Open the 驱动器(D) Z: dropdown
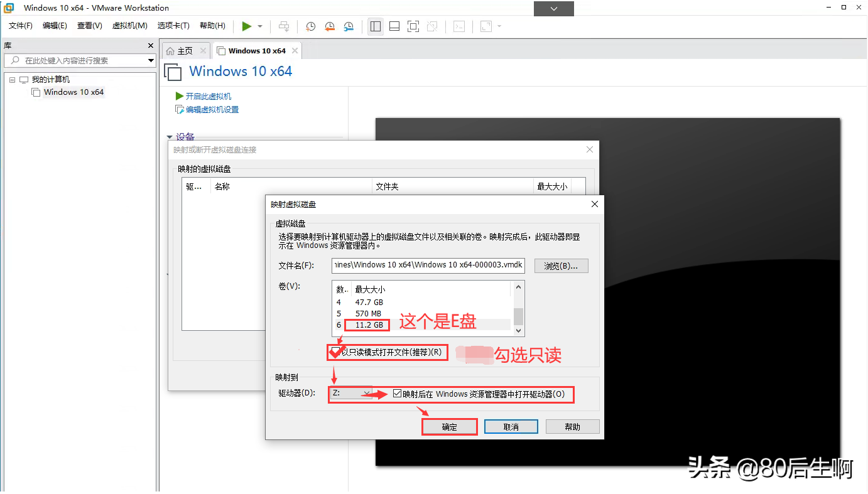The height and width of the screenshot is (494, 868). coord(352,393)
